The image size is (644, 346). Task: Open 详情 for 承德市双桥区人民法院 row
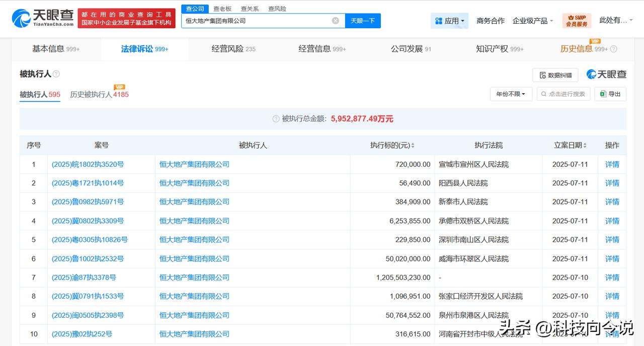[x=612, y=221]
